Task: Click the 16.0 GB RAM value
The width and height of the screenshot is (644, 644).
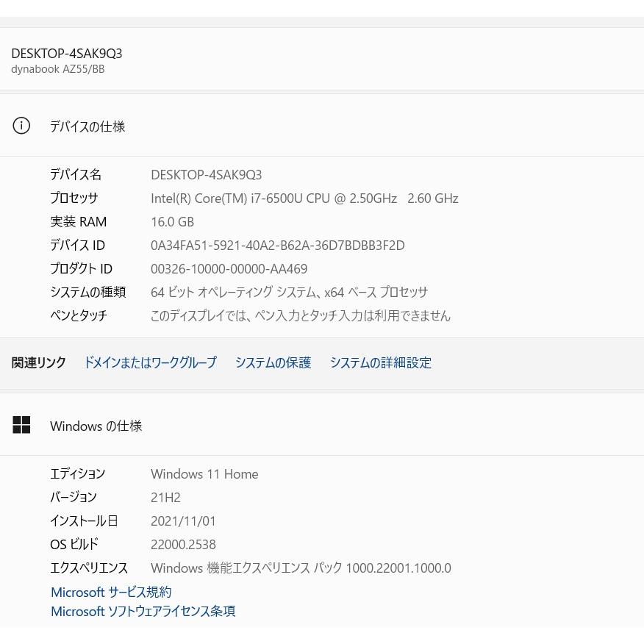Action: coord(172,221)
